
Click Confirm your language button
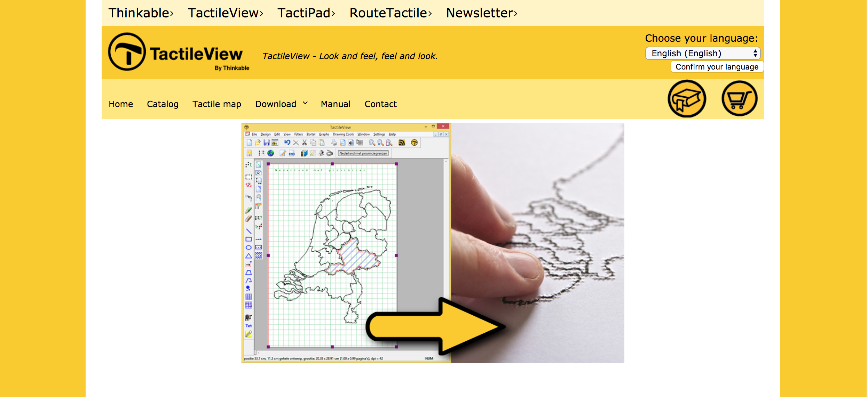717,67
